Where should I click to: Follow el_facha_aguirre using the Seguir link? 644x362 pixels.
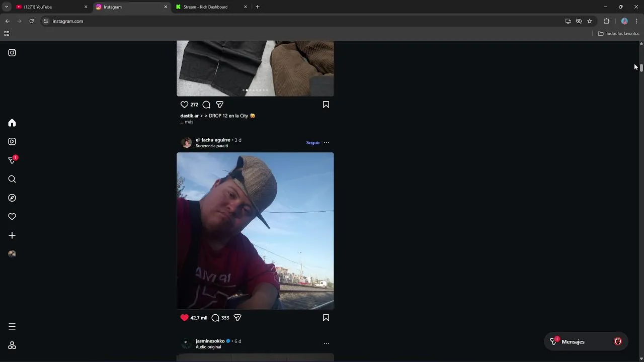[x=313, y=143]
